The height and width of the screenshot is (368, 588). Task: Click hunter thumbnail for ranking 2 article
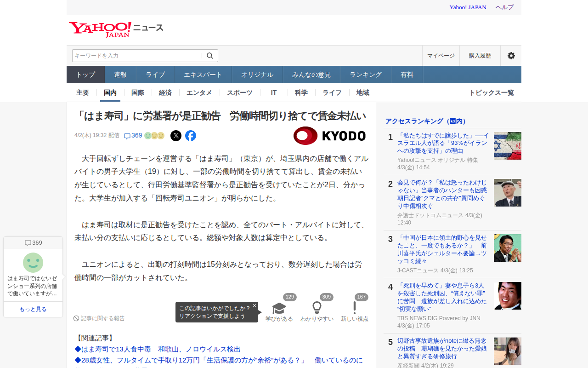508,193
